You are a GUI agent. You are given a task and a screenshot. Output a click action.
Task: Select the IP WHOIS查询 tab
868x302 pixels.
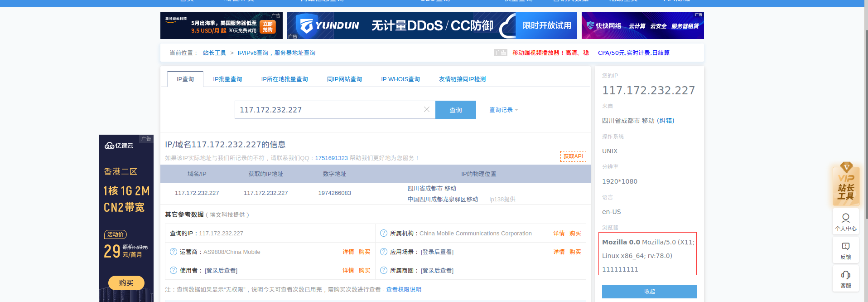(x=400, y=79)
